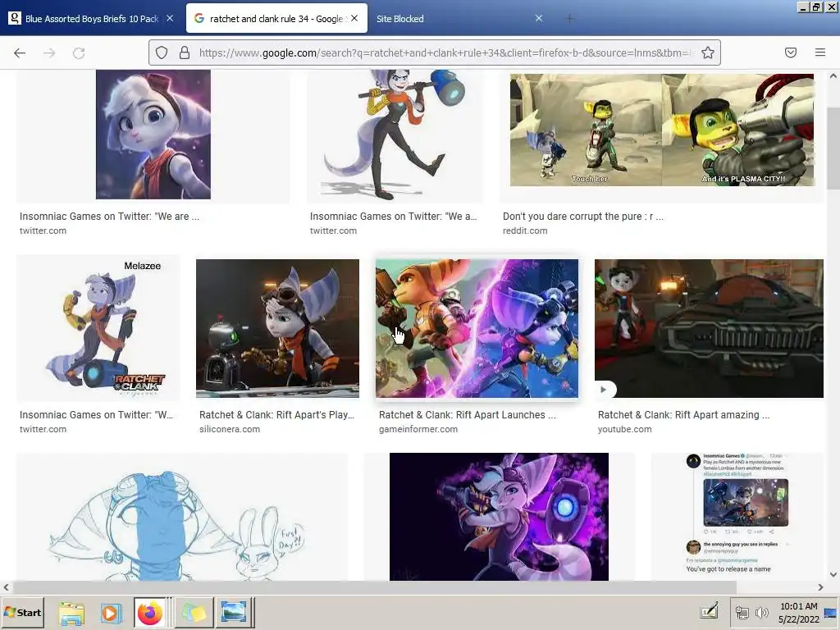Screen dimensions: 840x630
Task: Click the siliconera.com source text
Action: click(230, 429)
